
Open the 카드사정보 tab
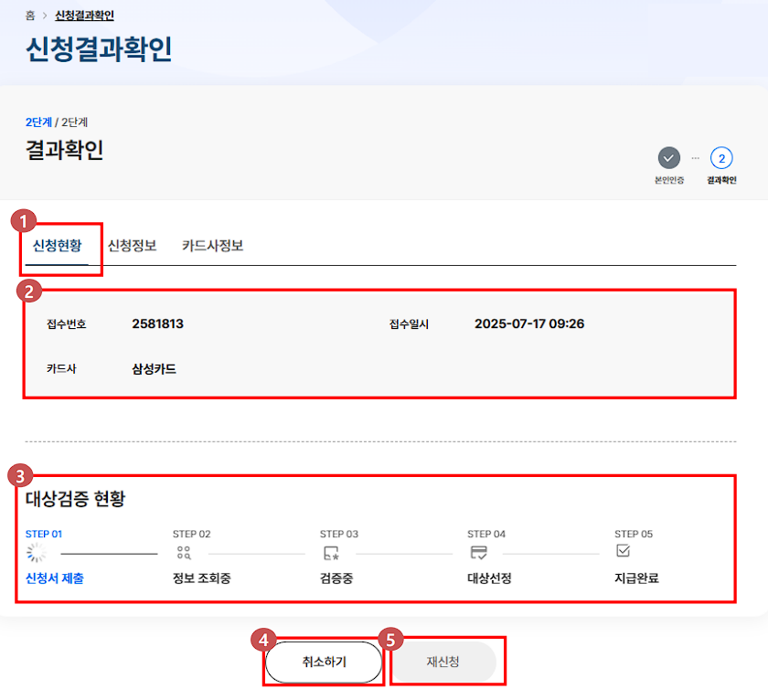[212, 245]
